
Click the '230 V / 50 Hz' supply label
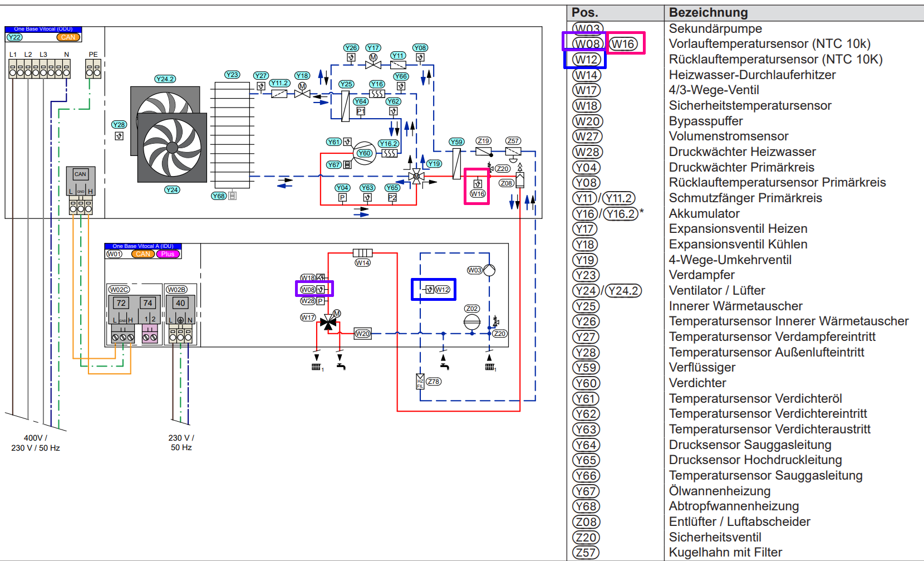[181, 442]
